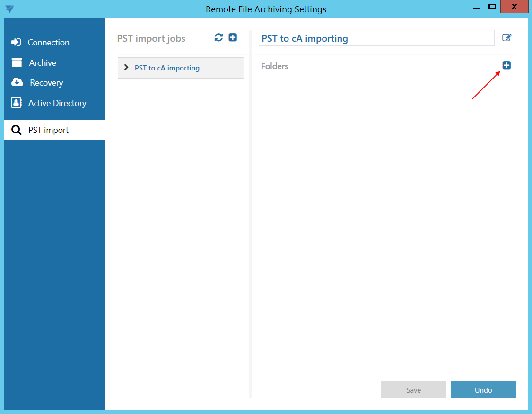Image resolution: width=532 pixels, height=414 pixels.
Task: Expand the PST to cA importing chevron
Action: pyautogui.click(x=126, y=68)
